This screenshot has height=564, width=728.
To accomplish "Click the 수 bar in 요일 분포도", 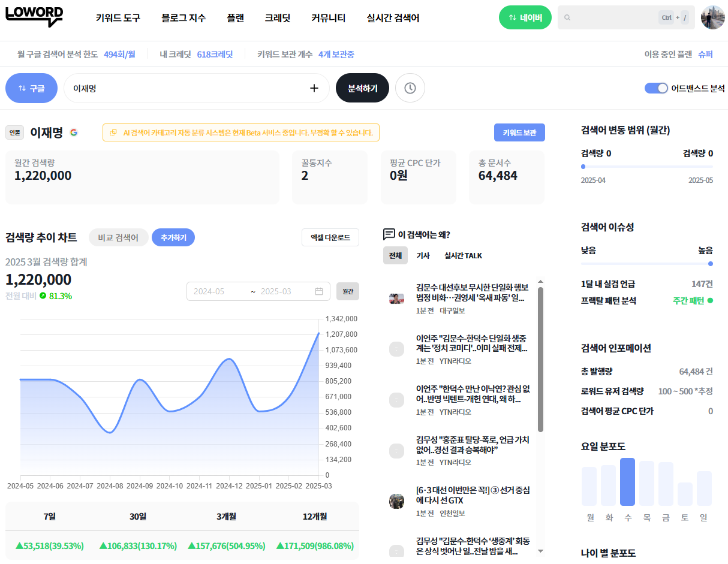I will click(628, 482).
